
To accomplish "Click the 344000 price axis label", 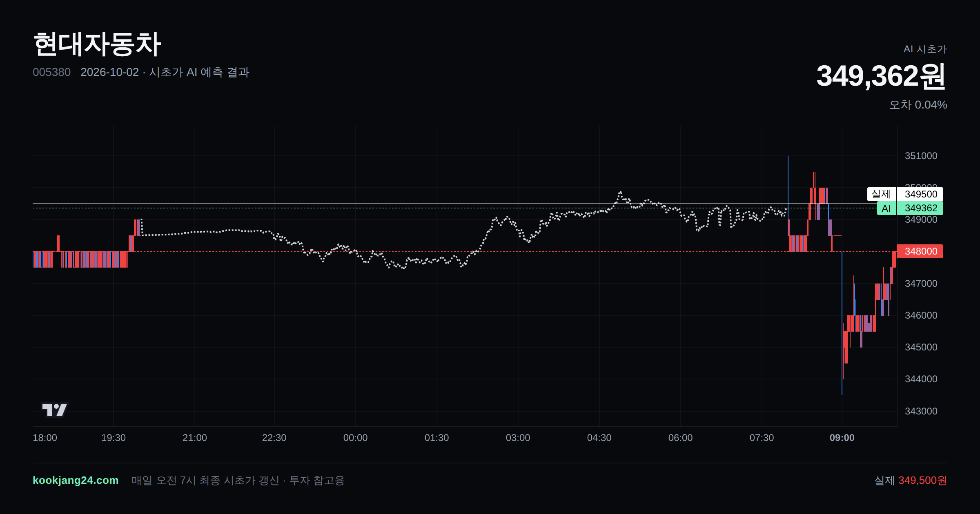I will pyautogui.click(x=921, y=379).
